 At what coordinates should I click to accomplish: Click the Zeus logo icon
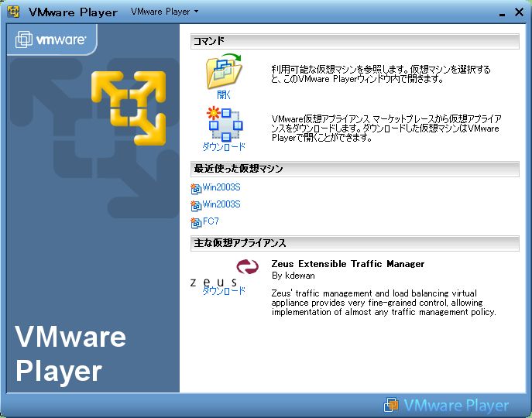coord(225,272)
